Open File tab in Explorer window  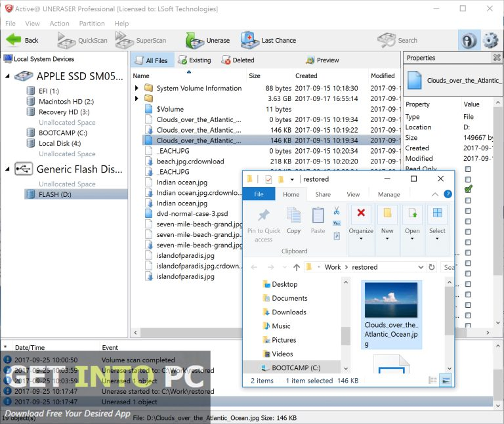[259, 194]
